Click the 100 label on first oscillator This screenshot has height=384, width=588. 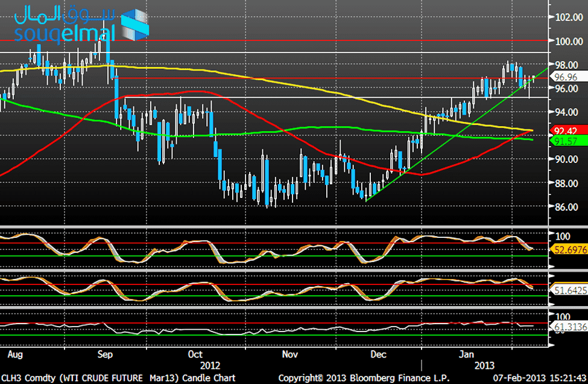[563, 237]
